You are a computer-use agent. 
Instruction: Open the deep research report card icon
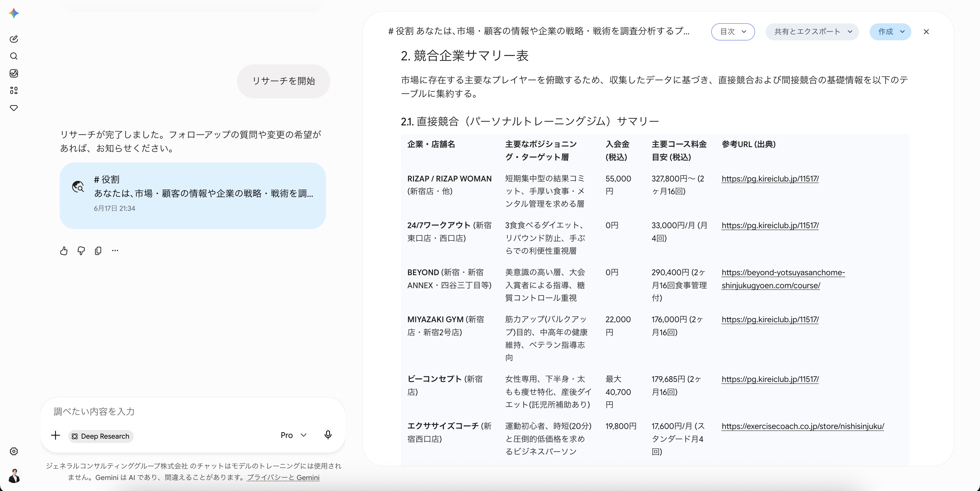click(78, 186)
